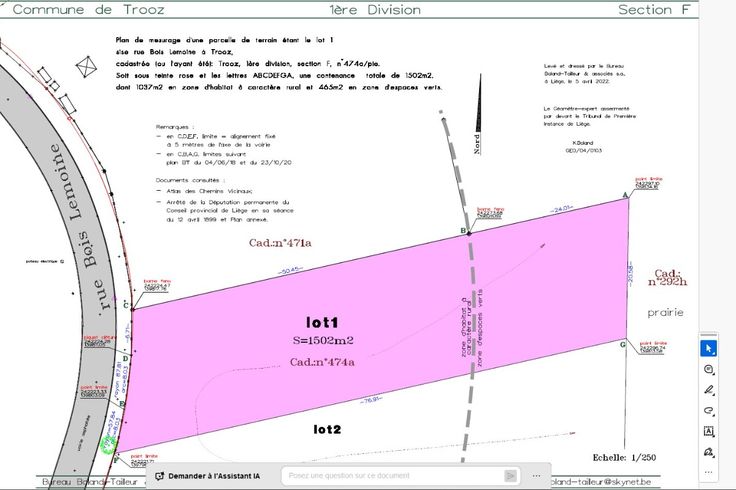Type in 'Posez une question' field

coord(392,476)
